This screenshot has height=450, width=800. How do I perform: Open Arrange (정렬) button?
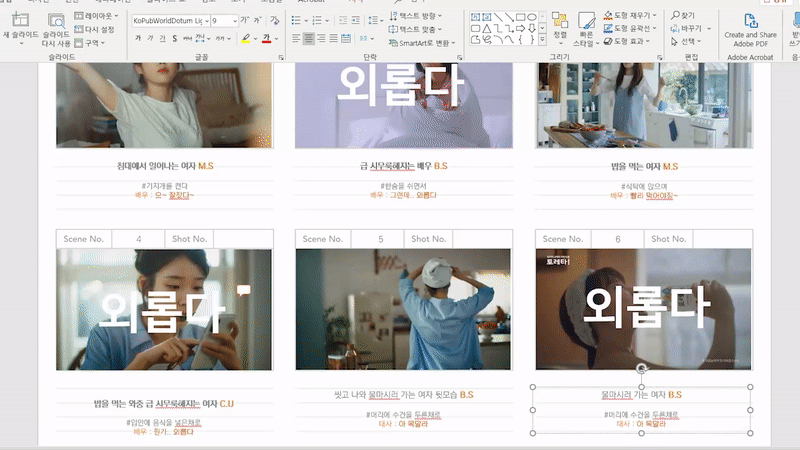tap(560, 30)
